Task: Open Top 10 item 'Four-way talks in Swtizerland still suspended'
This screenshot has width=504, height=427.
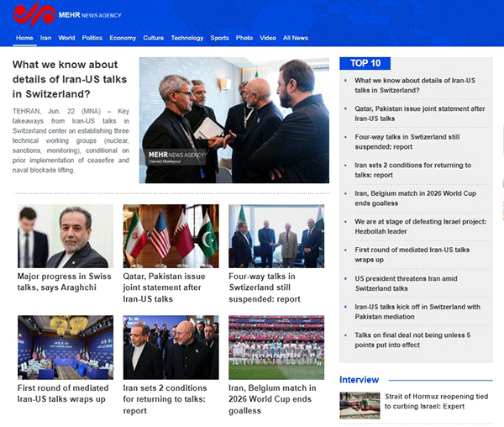Action: coord(407,142)
